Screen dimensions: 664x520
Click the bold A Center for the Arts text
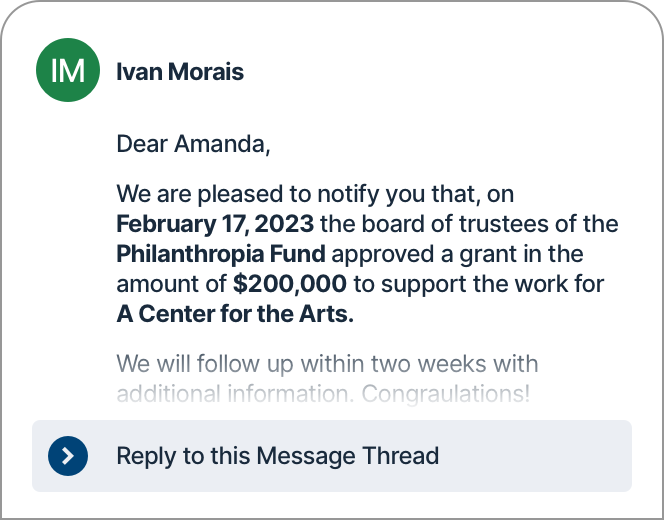[235, 314]
